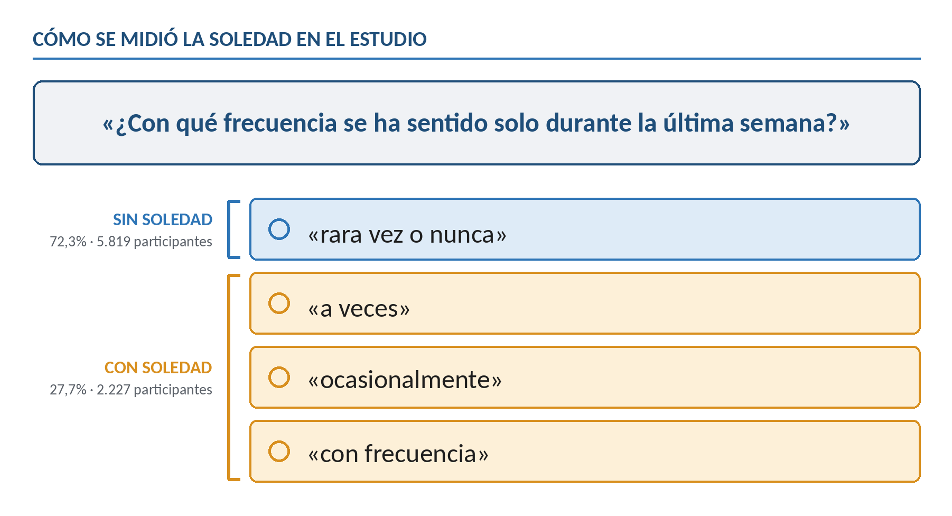Select the «a veces» radio circle
This screenshot has height=516, width=952.
tap(279, 304)
